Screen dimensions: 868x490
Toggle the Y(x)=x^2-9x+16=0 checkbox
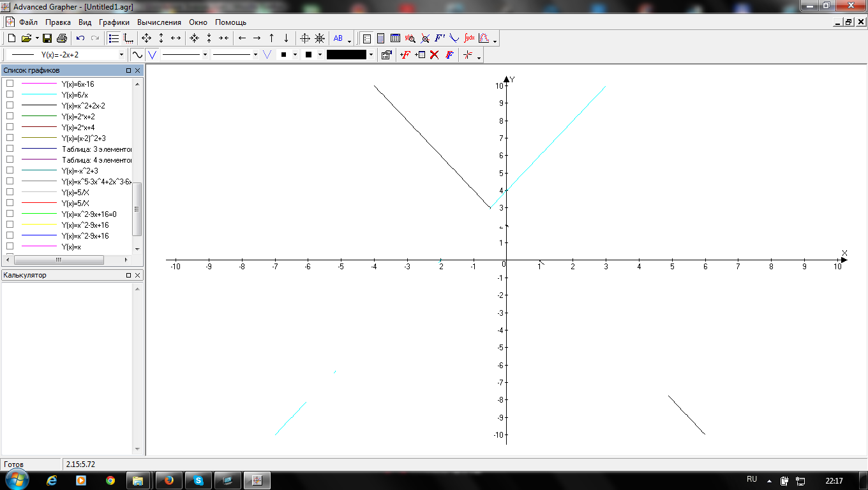point(10,214)
